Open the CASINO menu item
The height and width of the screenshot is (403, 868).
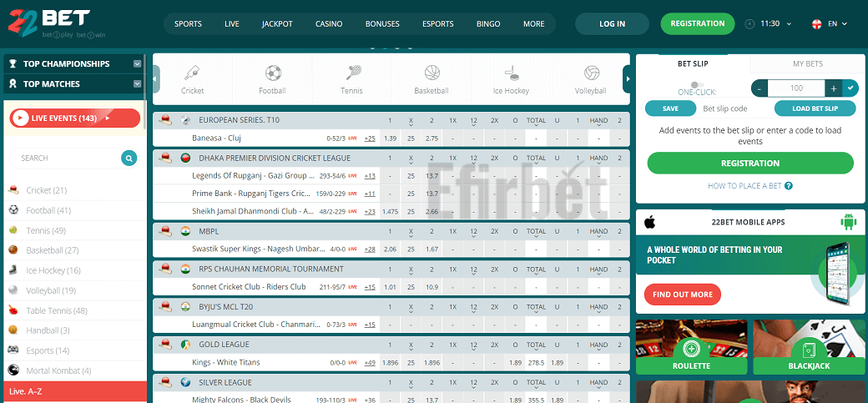329,24
